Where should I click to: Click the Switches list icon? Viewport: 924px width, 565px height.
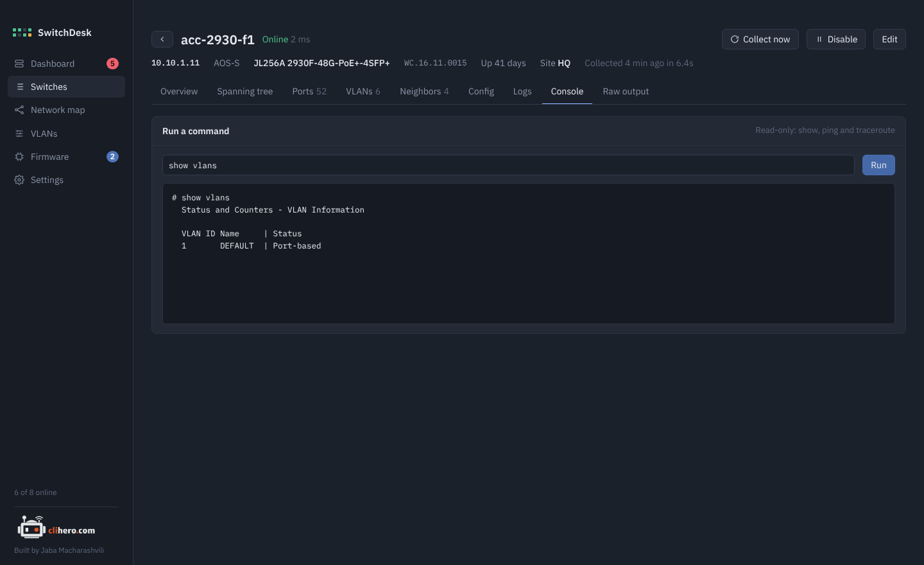pyautogui.click(x=20, y=87)
